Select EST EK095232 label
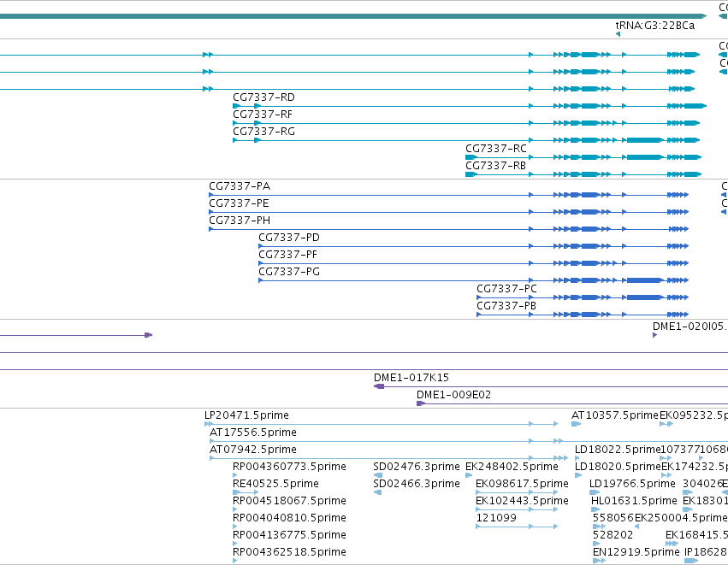The image size is (728, 565). click(694, 415)
